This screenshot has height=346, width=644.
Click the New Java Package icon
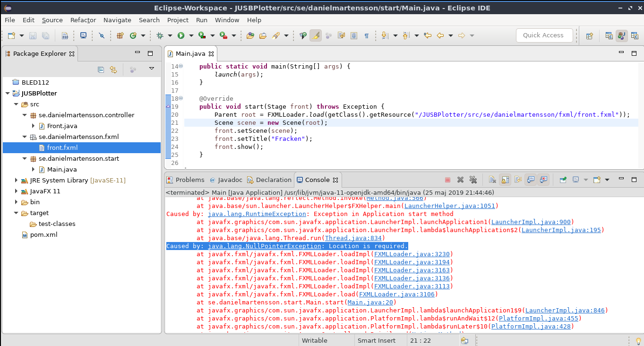(120, 35)
